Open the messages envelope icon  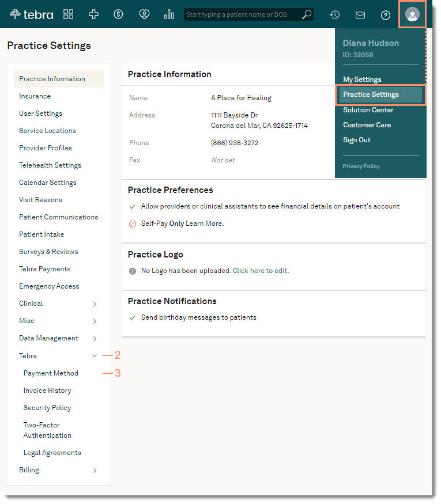click(360, 15)
